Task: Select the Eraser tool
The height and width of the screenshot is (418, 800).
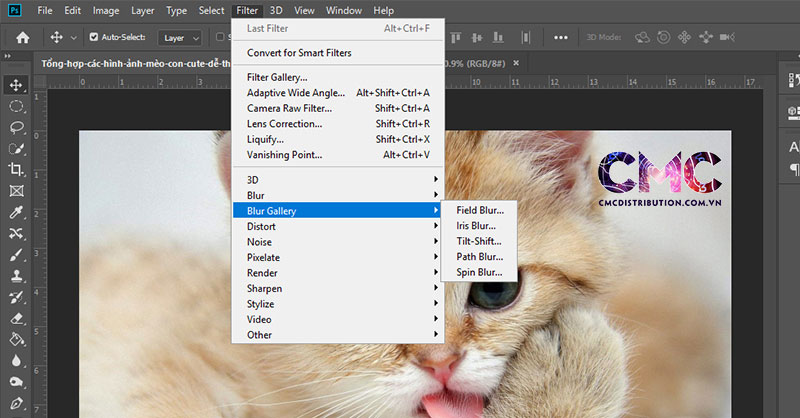Action: (x=16, y=318)
